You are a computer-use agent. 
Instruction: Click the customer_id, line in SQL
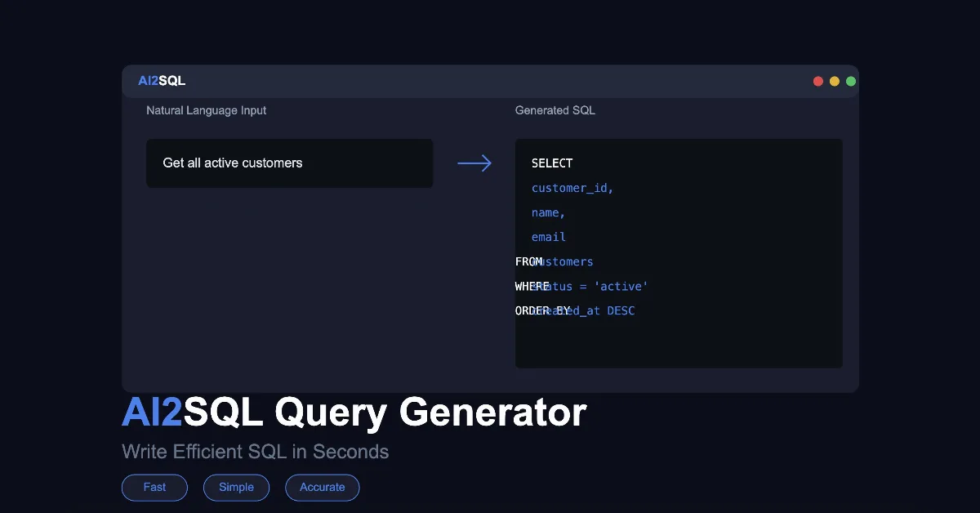tap(572, 188)
